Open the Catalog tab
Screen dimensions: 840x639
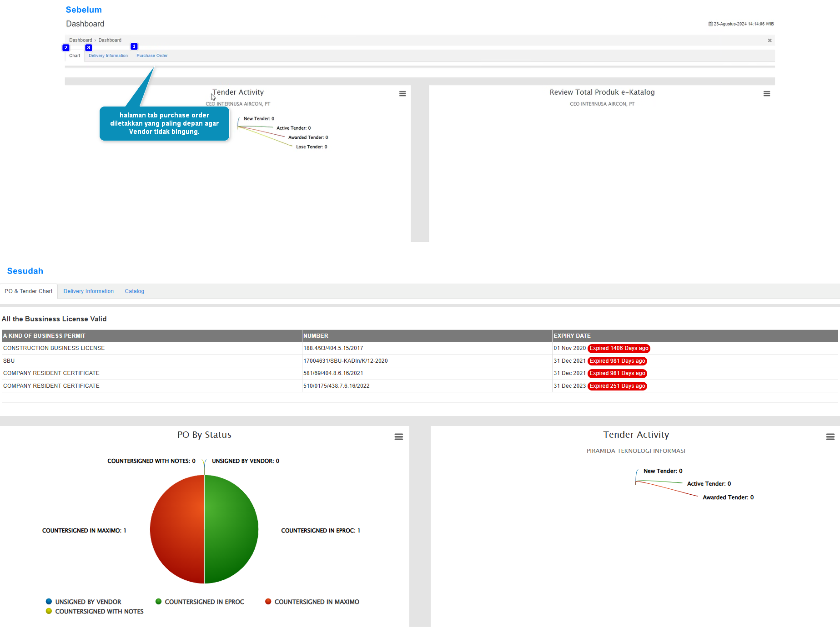point(135,291)
